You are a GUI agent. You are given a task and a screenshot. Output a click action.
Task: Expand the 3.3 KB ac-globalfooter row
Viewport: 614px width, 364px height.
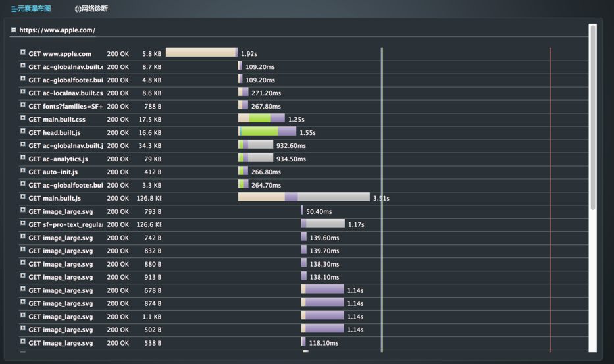tap(23, 184)
